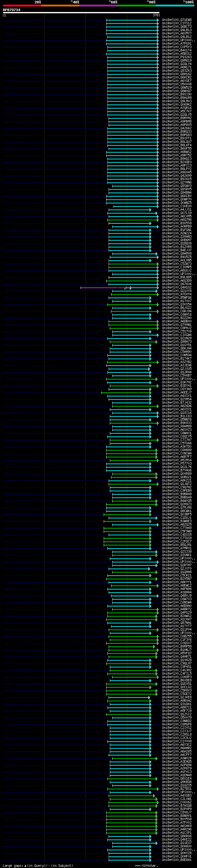The image size is (197, 868).
Task: Select hit label UniRef100_Q42662
Action: click(x=177, y=128)
